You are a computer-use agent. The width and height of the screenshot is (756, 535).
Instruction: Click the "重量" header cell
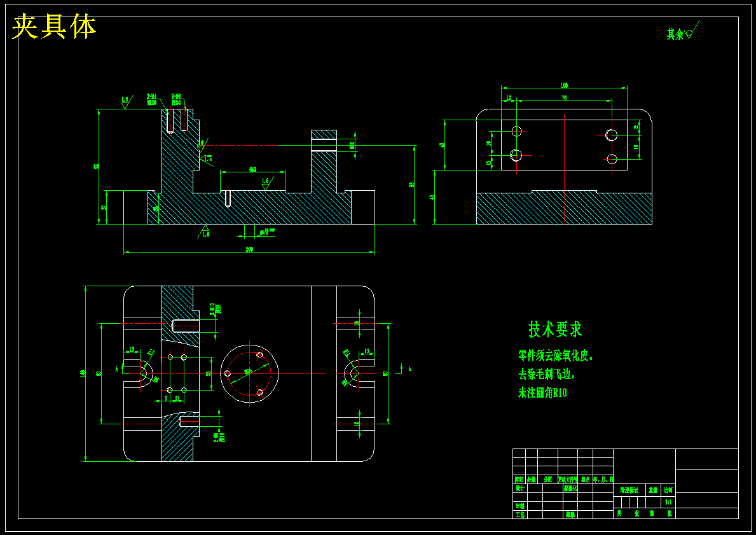(653, 490)
